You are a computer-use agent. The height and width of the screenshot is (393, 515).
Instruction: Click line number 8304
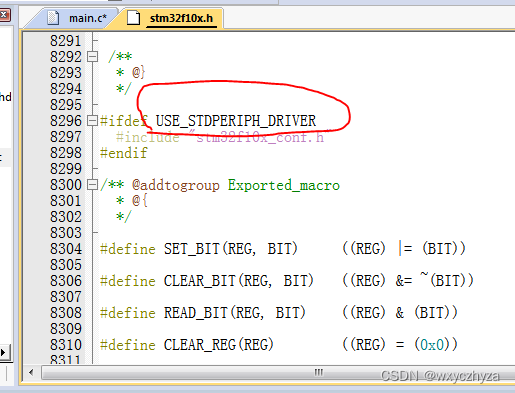coord(66,249)
